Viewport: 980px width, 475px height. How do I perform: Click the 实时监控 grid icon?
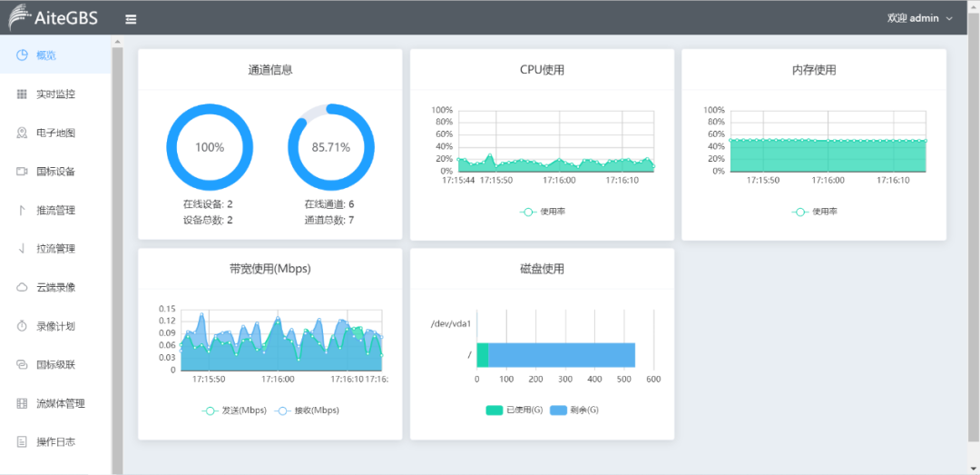(x=22, y=94)
